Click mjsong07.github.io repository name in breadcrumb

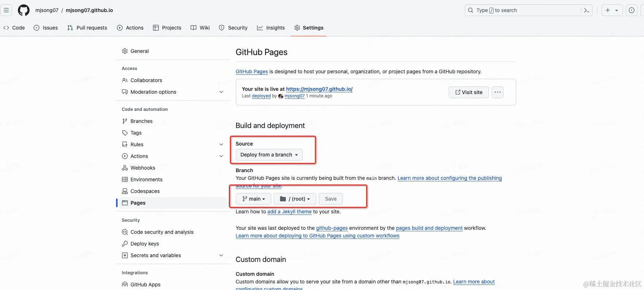(x=89, y=10)
